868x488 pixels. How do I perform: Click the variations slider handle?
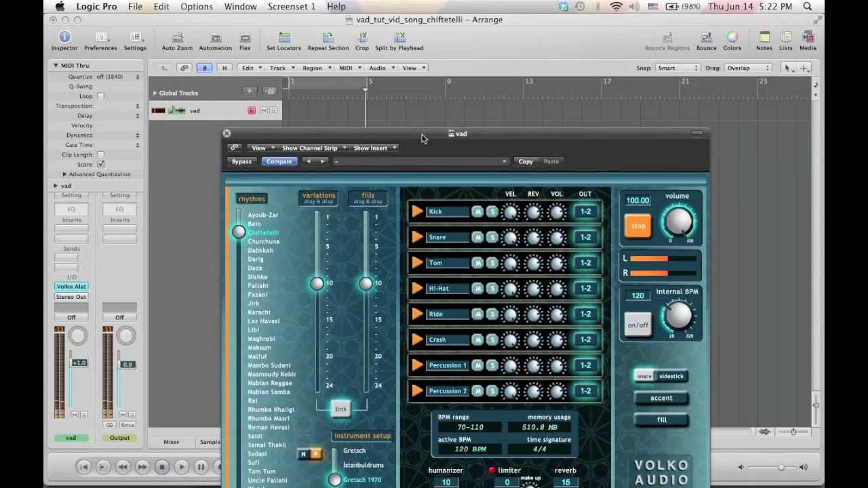317,283
